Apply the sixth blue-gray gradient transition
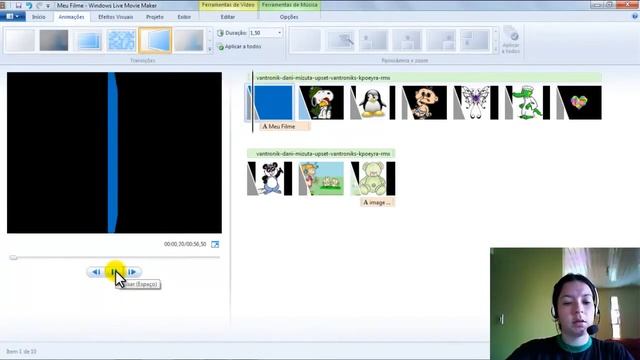The height and width of the screenshot is (360, 640). pos(189,40)
